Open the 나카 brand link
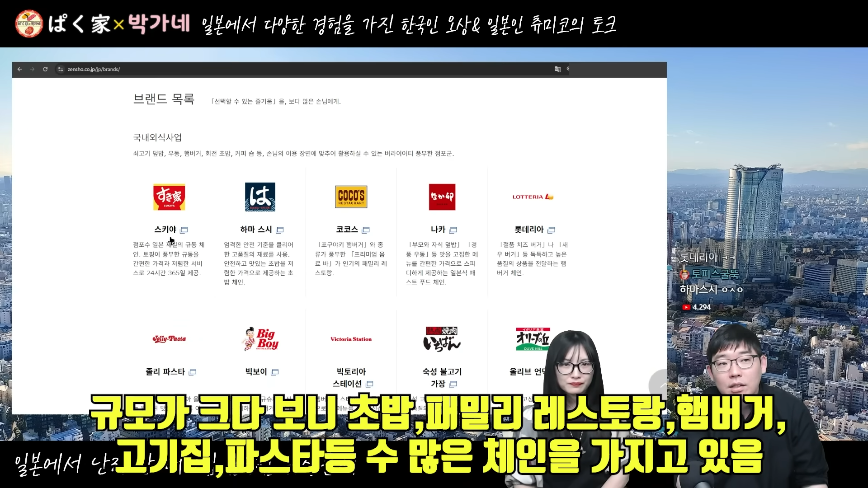 [438, 230]
